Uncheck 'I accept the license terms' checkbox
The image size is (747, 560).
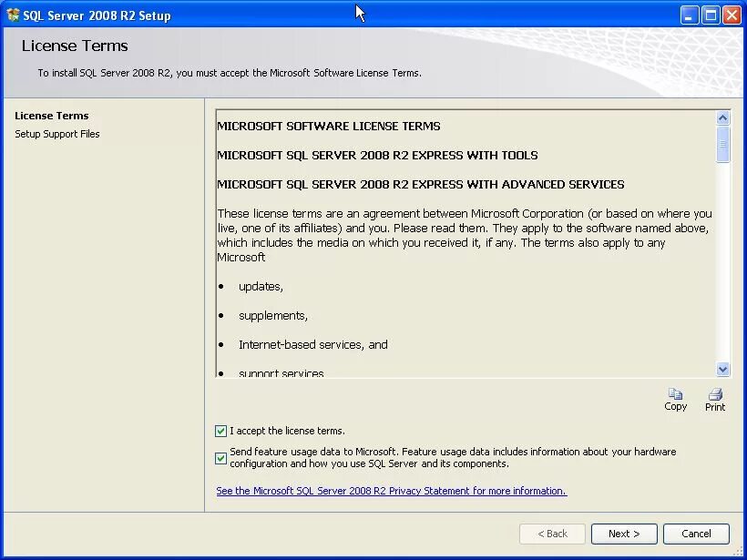tap(220, 431)
